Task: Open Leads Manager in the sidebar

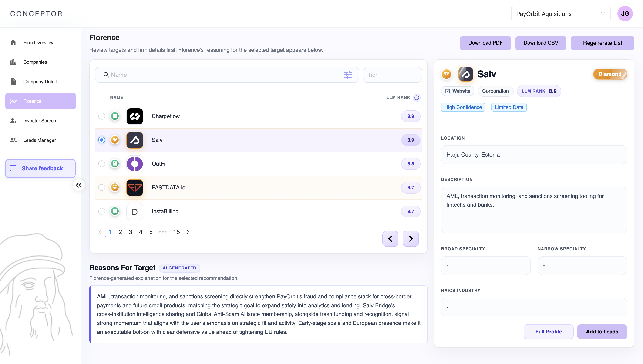Action: [x=41, y=140]
